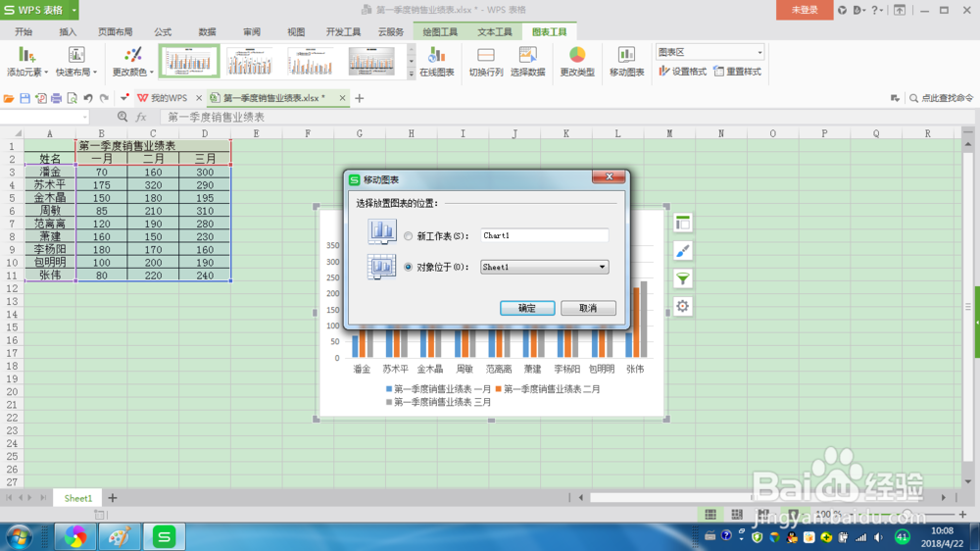980x551 pixels.
Task: Click cell containing 苏术平
Action: pyautogui.click(x=50, y=185)
